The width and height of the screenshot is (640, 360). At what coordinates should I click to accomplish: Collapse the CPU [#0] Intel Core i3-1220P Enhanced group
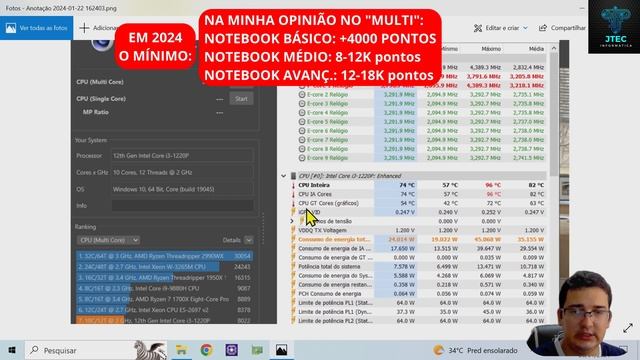(x=284, y=176)
